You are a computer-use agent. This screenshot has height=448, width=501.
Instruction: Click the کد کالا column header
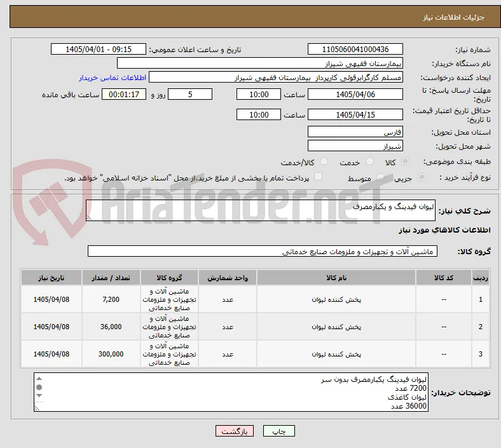[444, 278]
